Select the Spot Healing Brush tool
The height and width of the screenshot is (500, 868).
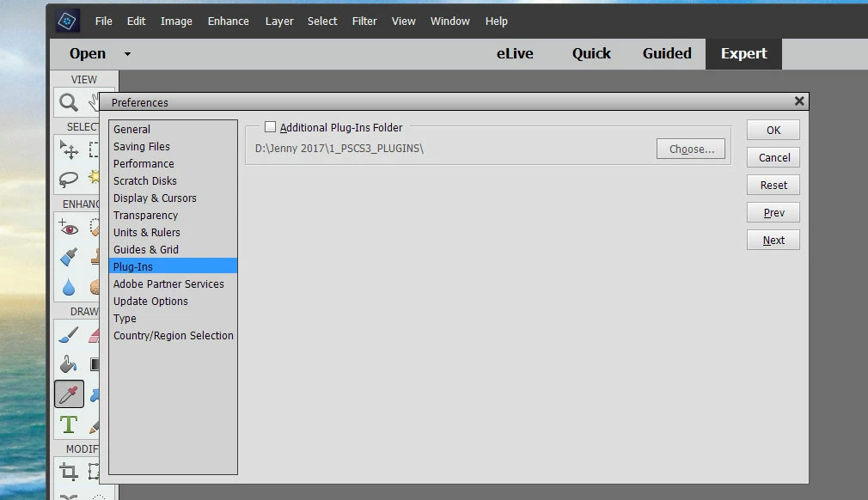click(x=95, y=228)
